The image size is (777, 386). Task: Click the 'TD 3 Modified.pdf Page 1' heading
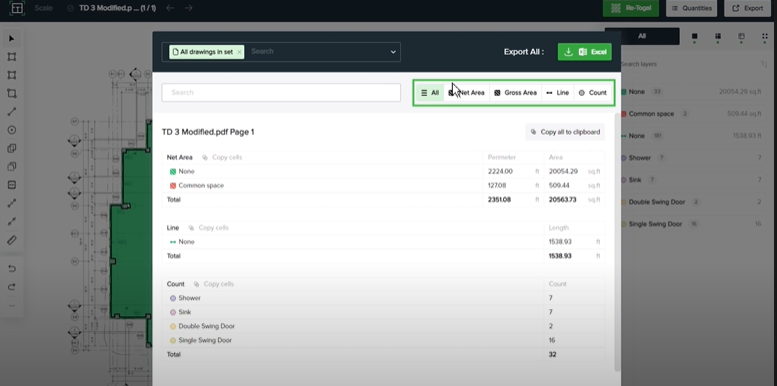point(208,132)
